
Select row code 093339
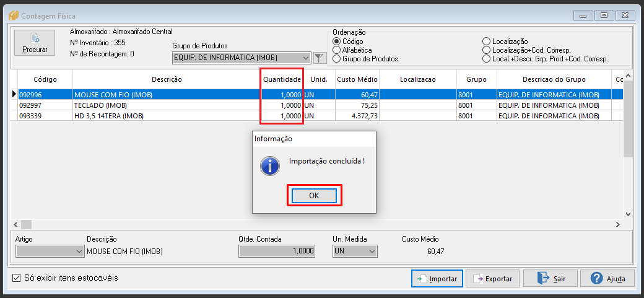45,116
